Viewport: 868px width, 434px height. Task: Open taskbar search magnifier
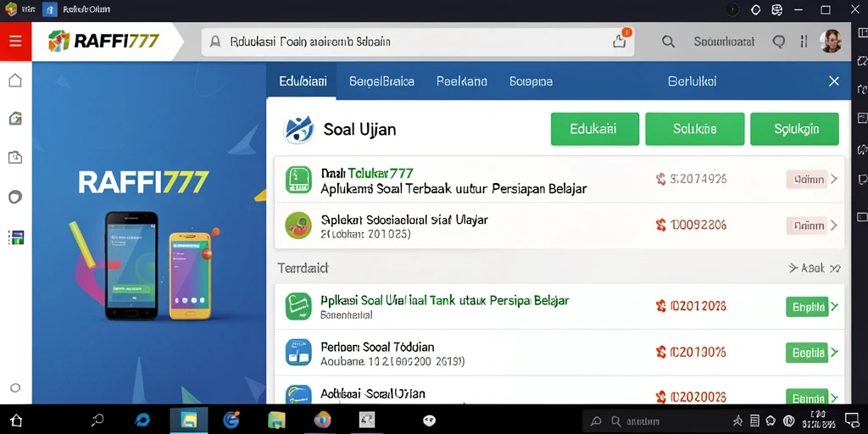(98, 420)
